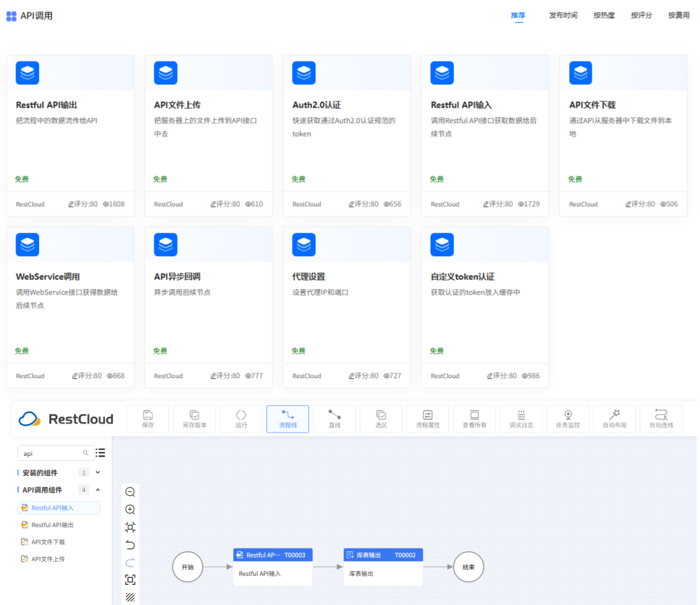
Task: Click the 自动连线 auto connect icon
Action: [x=661, y=419]
